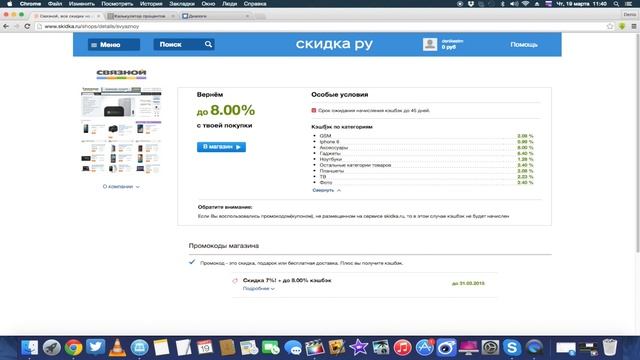Screen dimensions: 640x360
Task: Open Spotlight search in the menu bar
Action: coord(616,4)
